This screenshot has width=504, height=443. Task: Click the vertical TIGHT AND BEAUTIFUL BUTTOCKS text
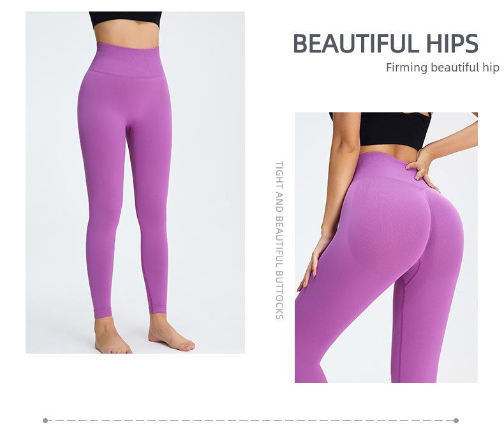[279, 240]
